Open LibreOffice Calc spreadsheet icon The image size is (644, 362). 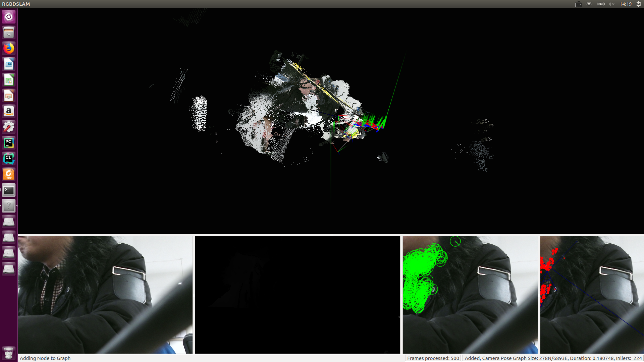click(x=9, y=80)
